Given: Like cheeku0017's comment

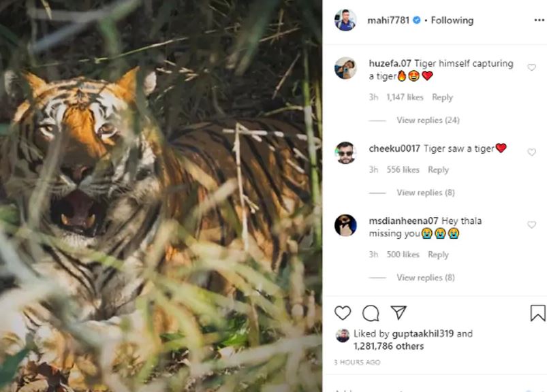Looking at the screenshot, I should tap(531, 152).
